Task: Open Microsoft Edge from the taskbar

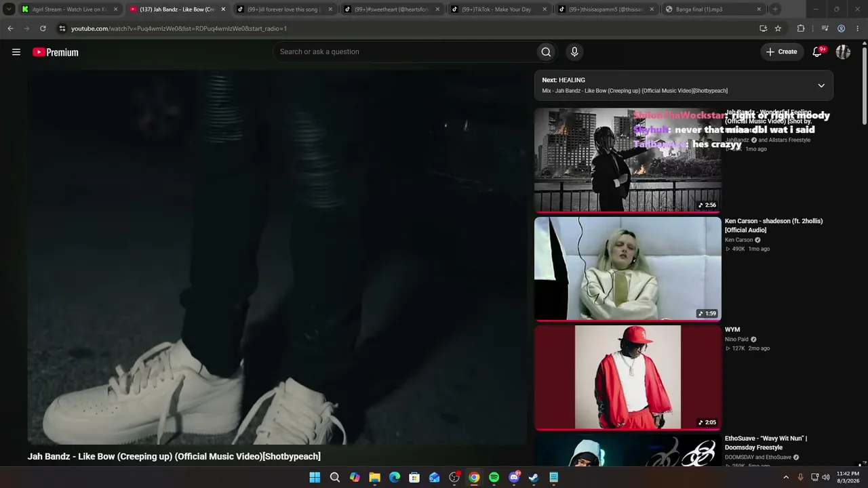Action: coord(395,477)
